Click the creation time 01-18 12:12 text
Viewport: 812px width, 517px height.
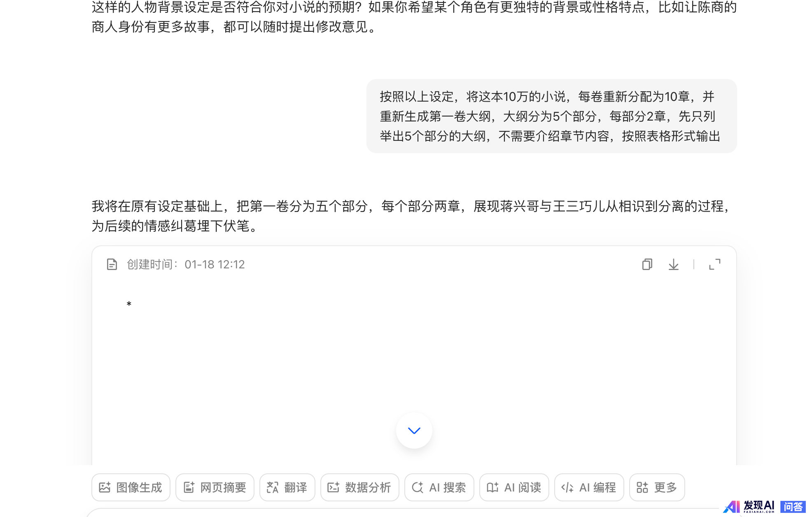[215, 264]
